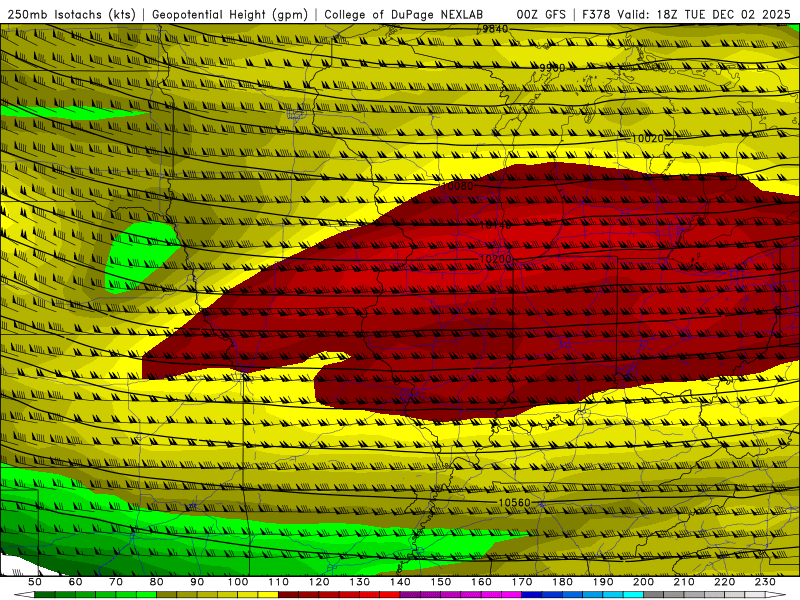Click the 'College of DuPage NEXLAB' label
Image resolution: width=800 pixels, height=600 pixels.
click(404, 15)
